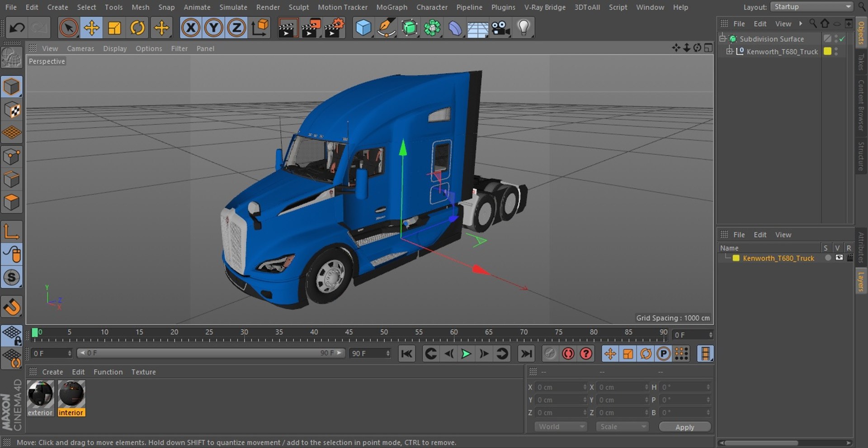Toggle Z axis lock
The width and height of the screenshot is (868, 448).
click(x=236, y=28)
